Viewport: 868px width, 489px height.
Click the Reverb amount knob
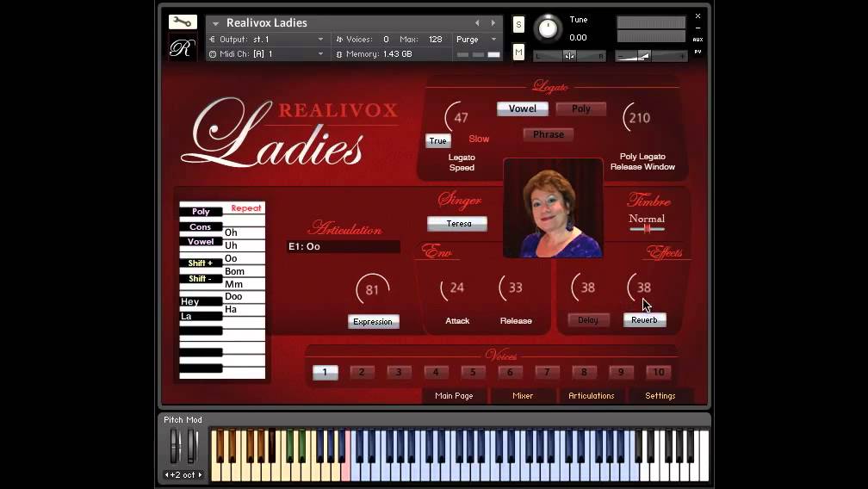[642, 288]
